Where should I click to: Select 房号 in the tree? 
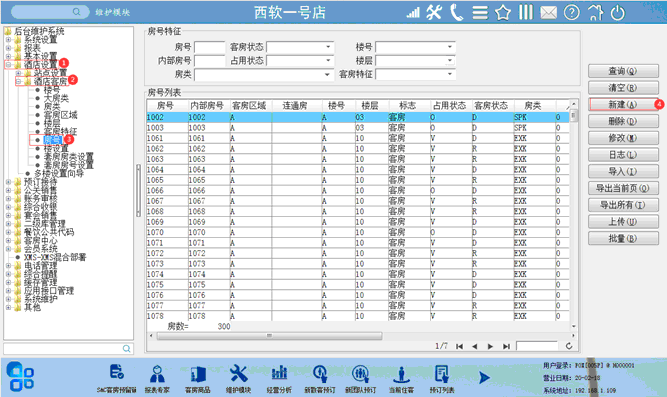(x=52, y=140)
